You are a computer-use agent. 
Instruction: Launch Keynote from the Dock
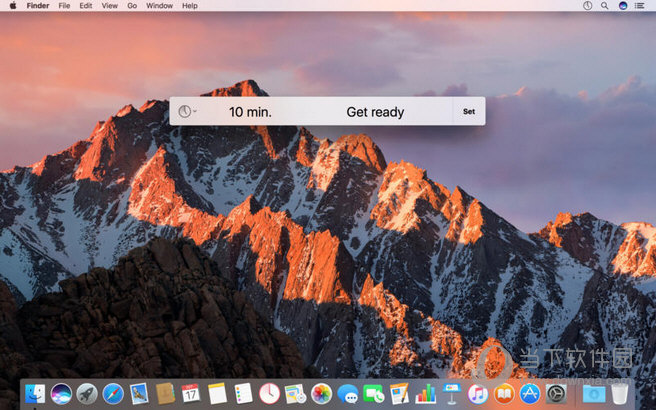pyautogui.click(x=452, y=394)
